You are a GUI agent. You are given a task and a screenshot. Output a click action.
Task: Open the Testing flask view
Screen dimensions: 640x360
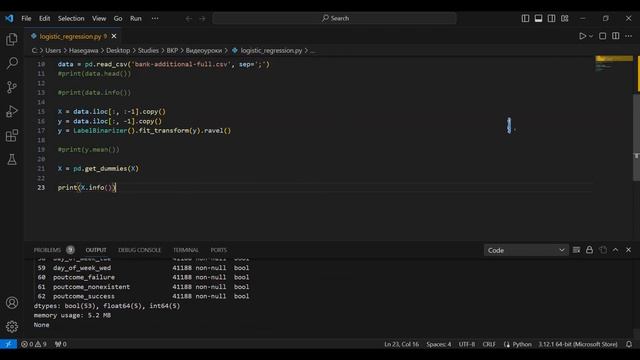12,160
